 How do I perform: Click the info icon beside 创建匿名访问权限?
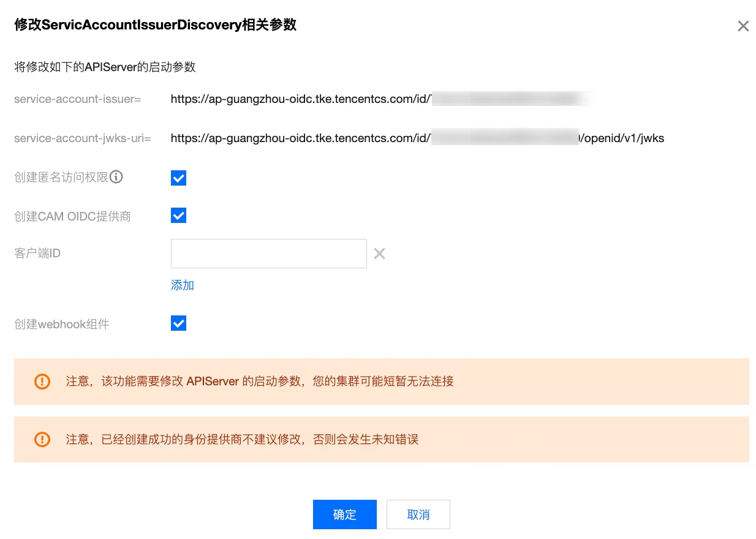pos(116,178)
